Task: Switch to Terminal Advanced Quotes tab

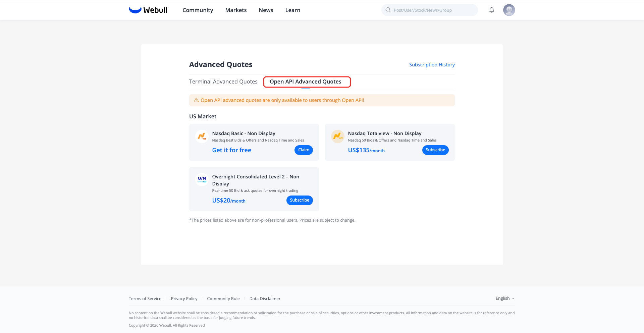Action: click(x=223, y=81)
